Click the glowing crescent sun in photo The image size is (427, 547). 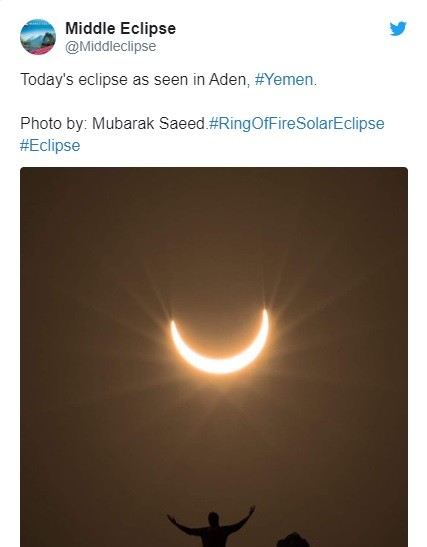pyautogui.click(x=220, y=342)
